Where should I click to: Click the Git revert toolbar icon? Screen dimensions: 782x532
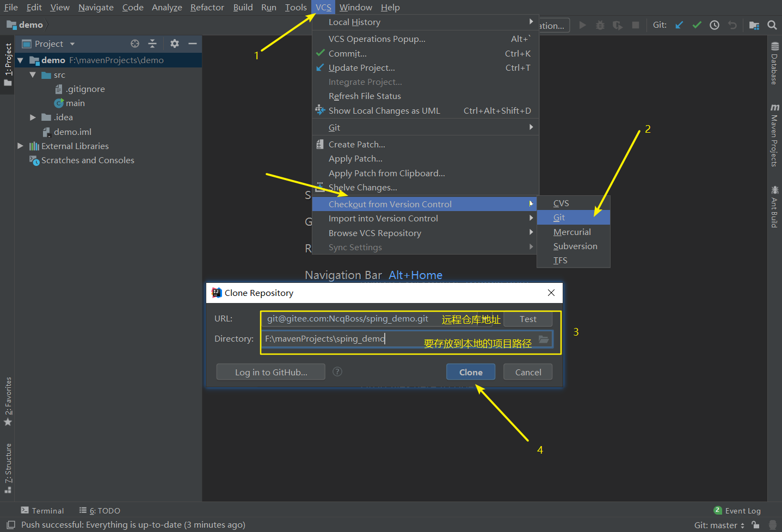click(x=732, y=25)
